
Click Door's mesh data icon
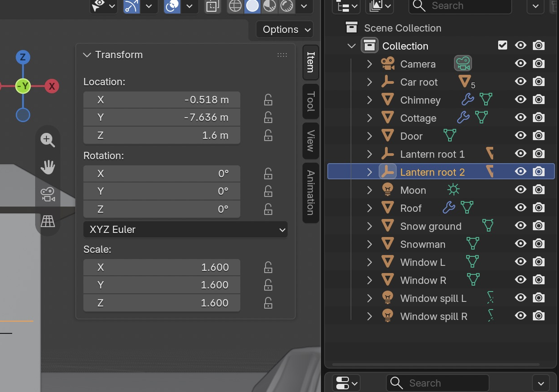click(450, 135)
